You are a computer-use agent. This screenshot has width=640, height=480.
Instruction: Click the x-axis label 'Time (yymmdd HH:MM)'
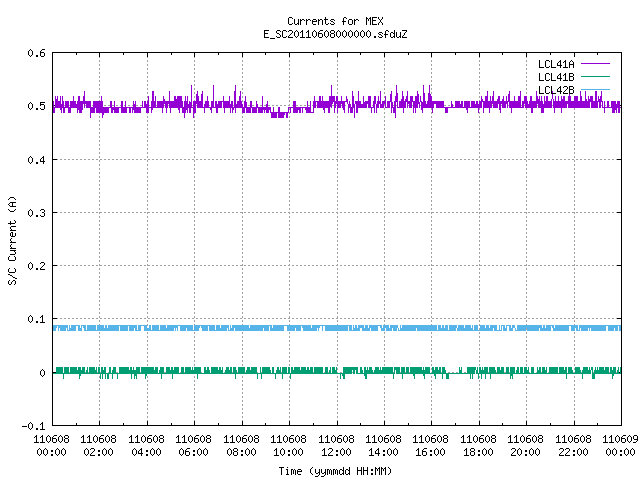tap(335, 471)
